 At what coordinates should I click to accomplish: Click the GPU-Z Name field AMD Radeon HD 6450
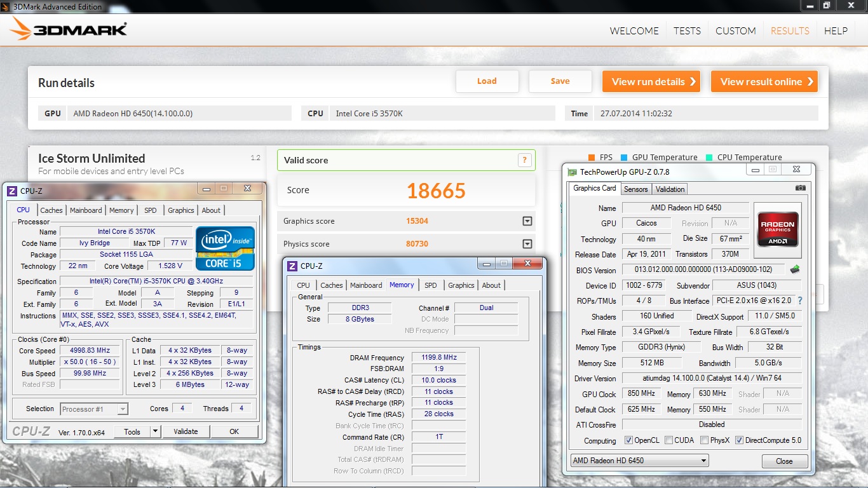click(686, 208)
